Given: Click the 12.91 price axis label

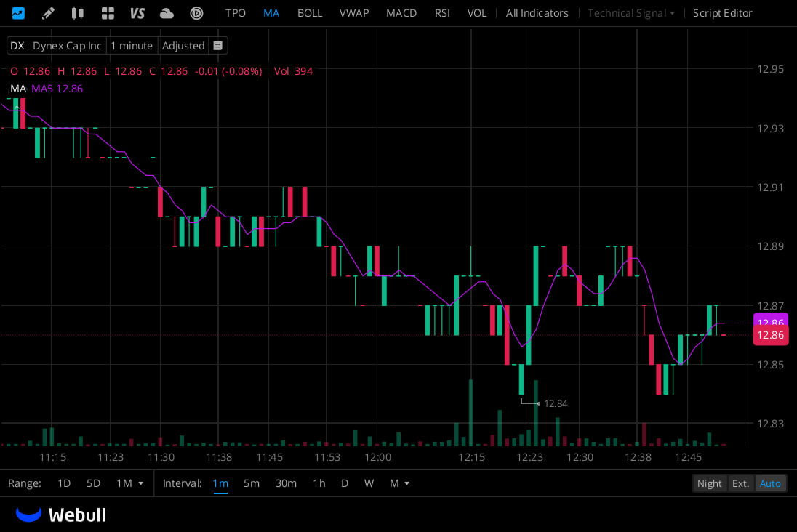Looking at the screenshot, I should click(x=770, y=188).
